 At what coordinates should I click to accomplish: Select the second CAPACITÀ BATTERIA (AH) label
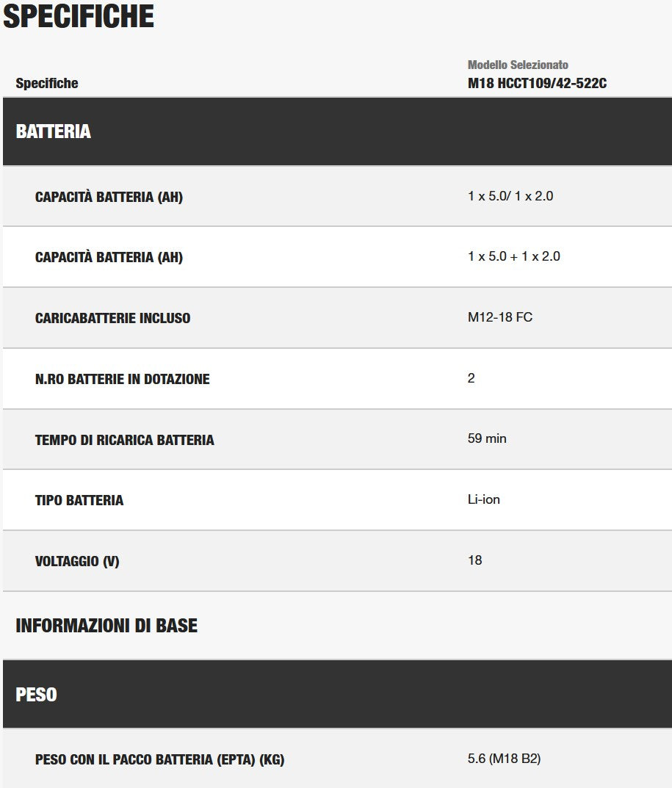tap(109, 257)
